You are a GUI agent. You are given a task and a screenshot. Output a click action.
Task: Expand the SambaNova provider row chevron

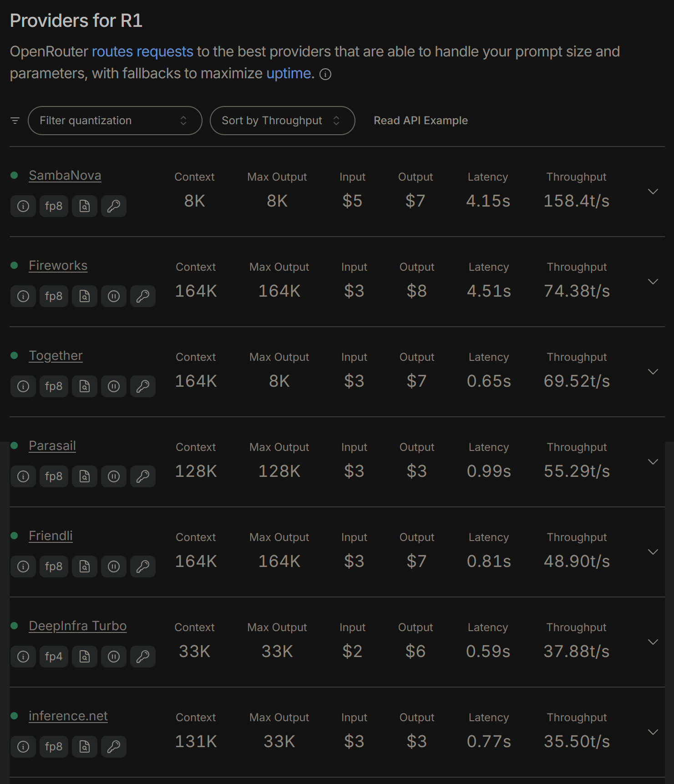click(653, 192)
